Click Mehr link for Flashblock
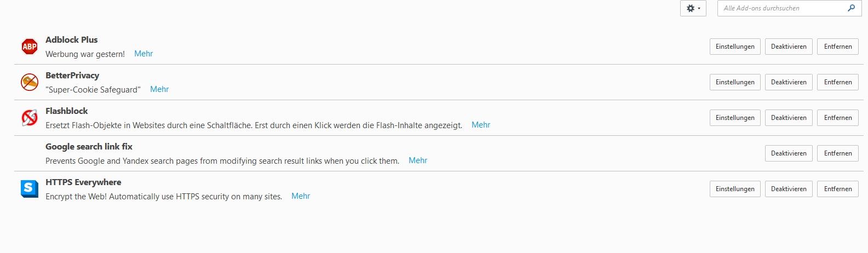Image resolution: width=868 pixels, height=253 pixels. point(481,125)
